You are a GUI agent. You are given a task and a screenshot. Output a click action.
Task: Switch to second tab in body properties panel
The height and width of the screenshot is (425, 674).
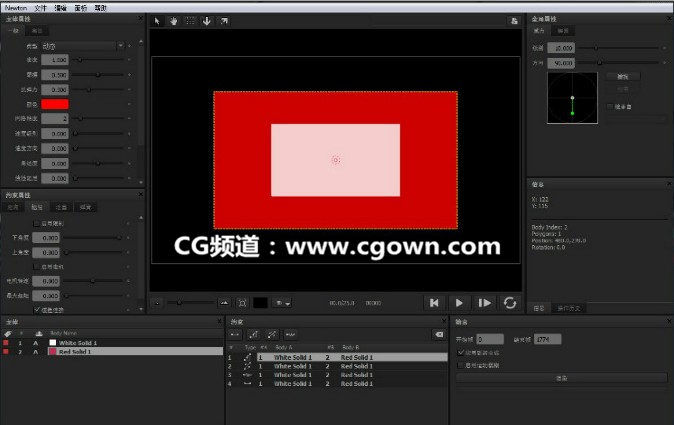[x=37, y=31]
